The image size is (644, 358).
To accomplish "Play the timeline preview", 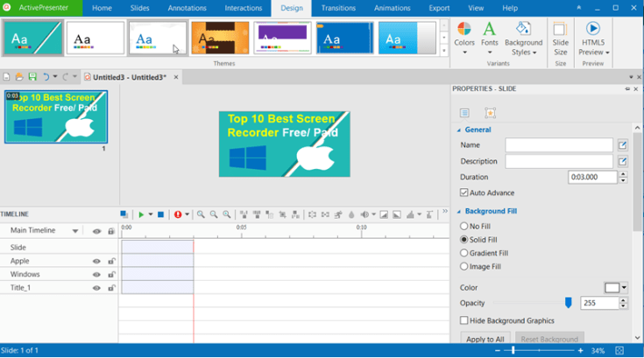I will pyautogui.click(x=141, y=214).
